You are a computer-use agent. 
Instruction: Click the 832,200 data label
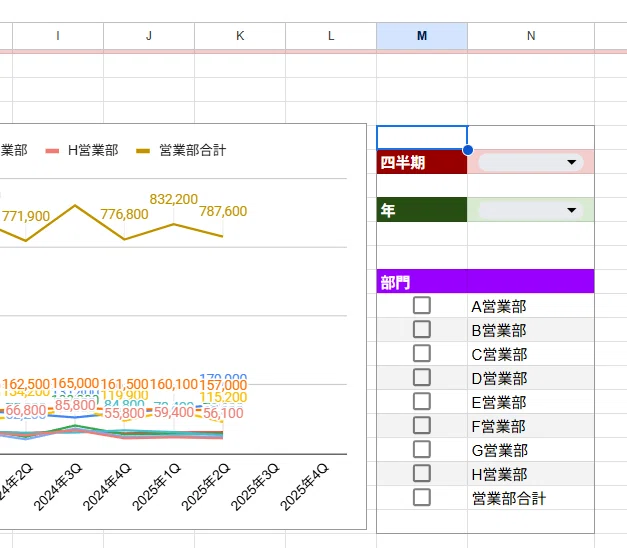[x=174, y=199]
